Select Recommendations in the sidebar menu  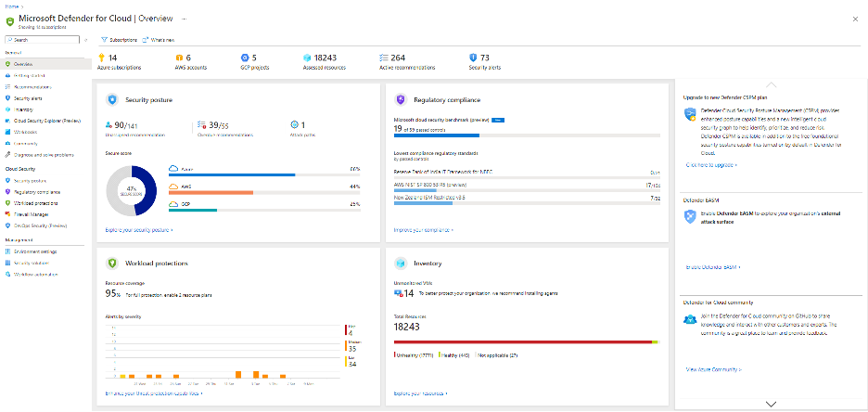[32, 87]
